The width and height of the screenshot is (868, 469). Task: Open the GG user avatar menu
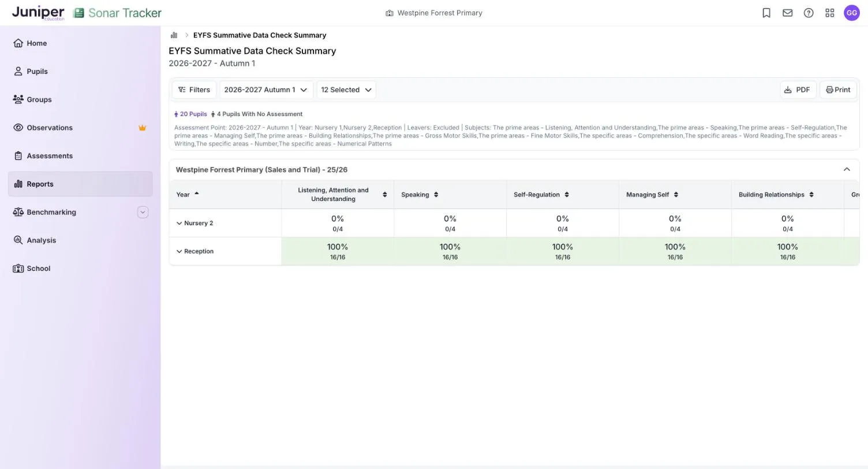(852, 13)
